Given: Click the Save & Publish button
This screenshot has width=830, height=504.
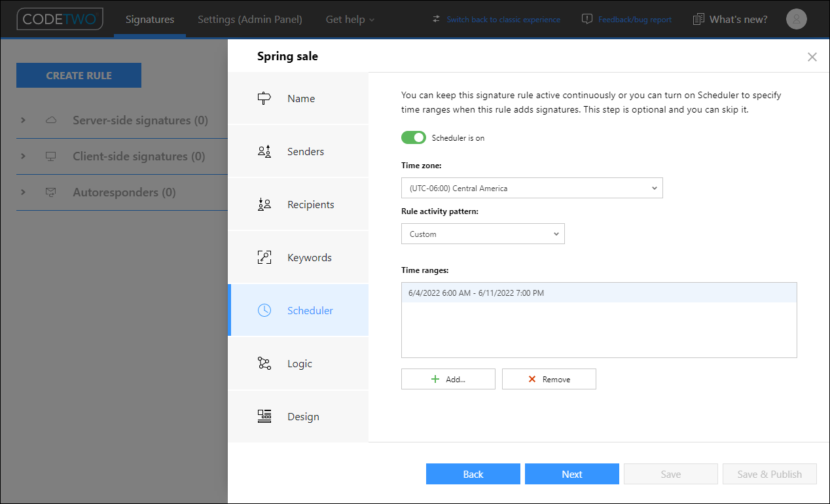Looking at the screenshot, I should 770,474.
